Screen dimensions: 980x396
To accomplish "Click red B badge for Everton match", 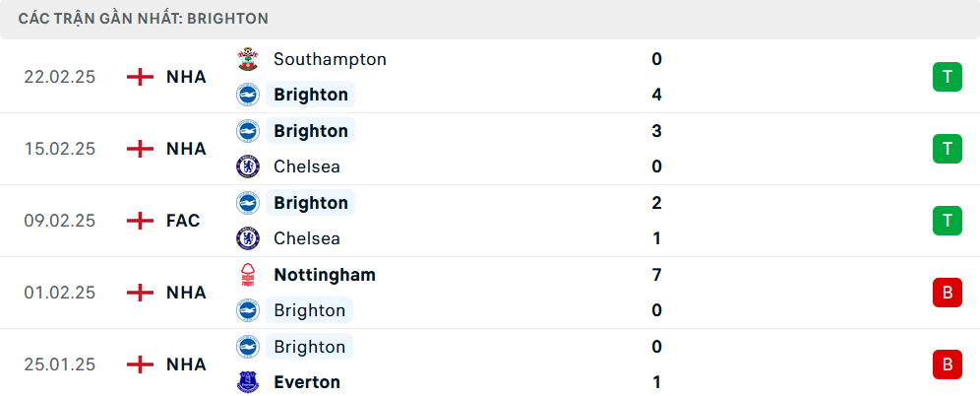I will point(947,364).
